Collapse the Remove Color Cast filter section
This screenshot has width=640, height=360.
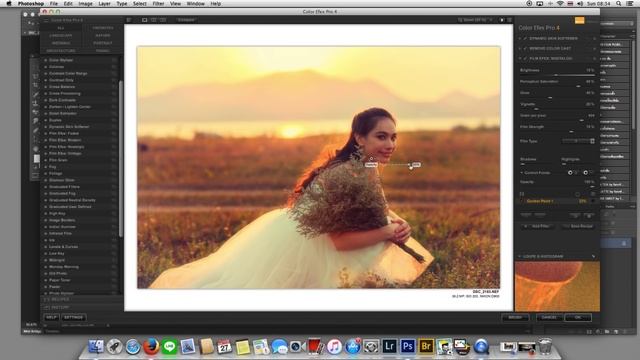(520, 48)
